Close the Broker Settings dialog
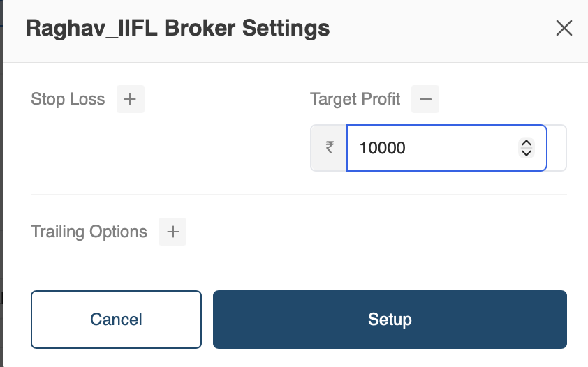 pyautogui.click(x=564, y=28)
